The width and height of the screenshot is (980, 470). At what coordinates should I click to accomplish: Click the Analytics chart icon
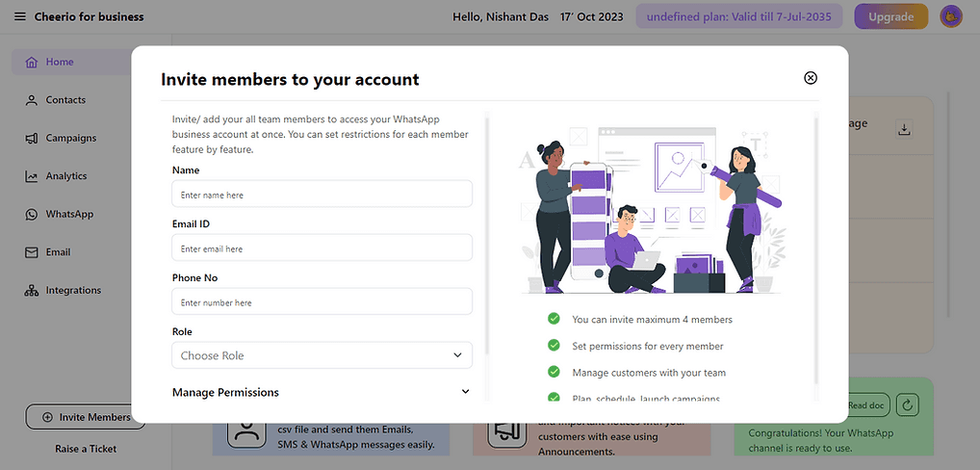click(31, 176)
